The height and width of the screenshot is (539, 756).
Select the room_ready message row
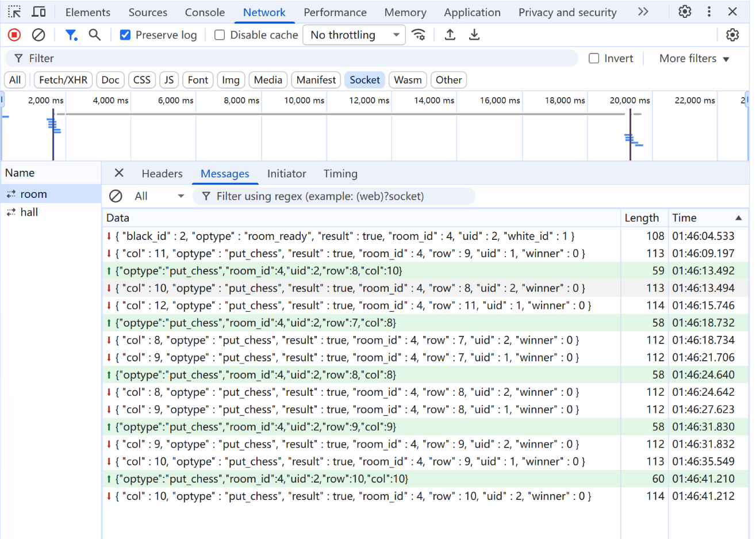(x=425, y=236)
